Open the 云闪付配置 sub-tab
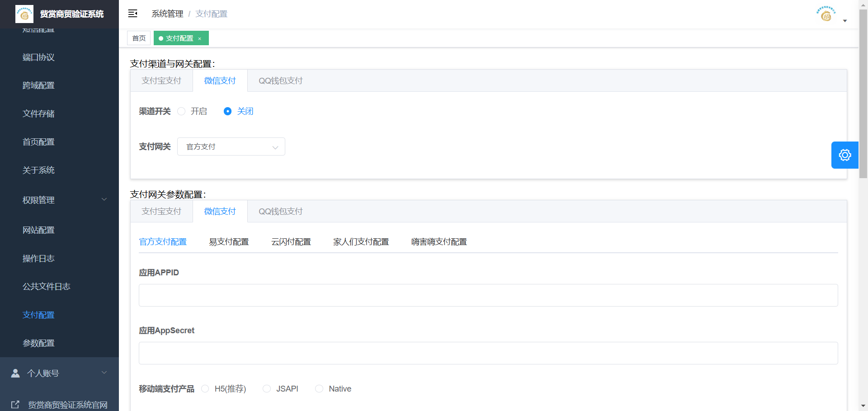Image resolution: width=868 pixels, height=411 pixels. click(x=291, y=242)
